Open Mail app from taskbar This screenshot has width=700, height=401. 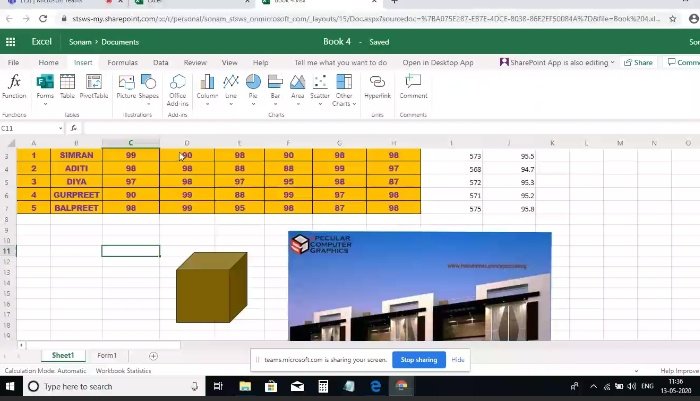click(297, 386)
